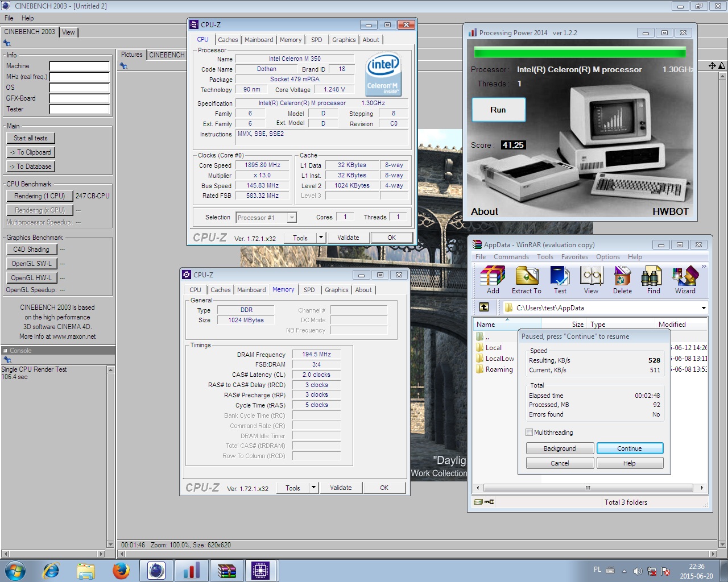Click the Intel Celeron M logo in CPU-Z
The image size is (728, 582).
[x=384, y=74]
